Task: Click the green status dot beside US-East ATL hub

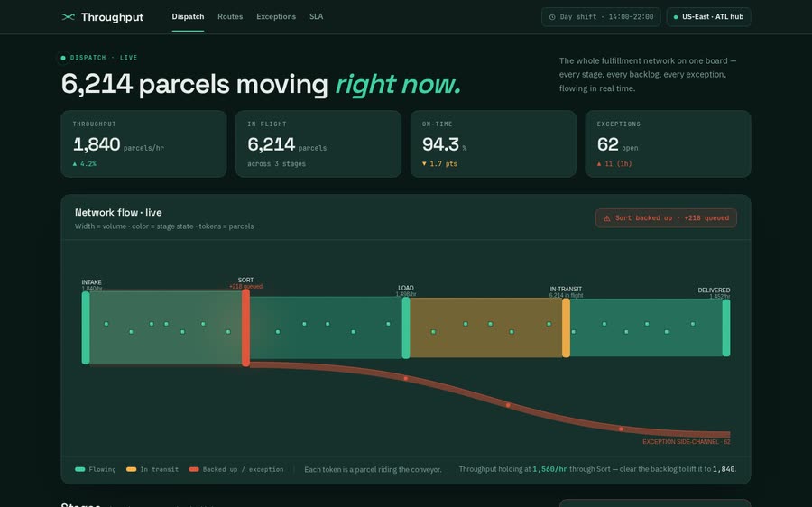Action: 675,17
